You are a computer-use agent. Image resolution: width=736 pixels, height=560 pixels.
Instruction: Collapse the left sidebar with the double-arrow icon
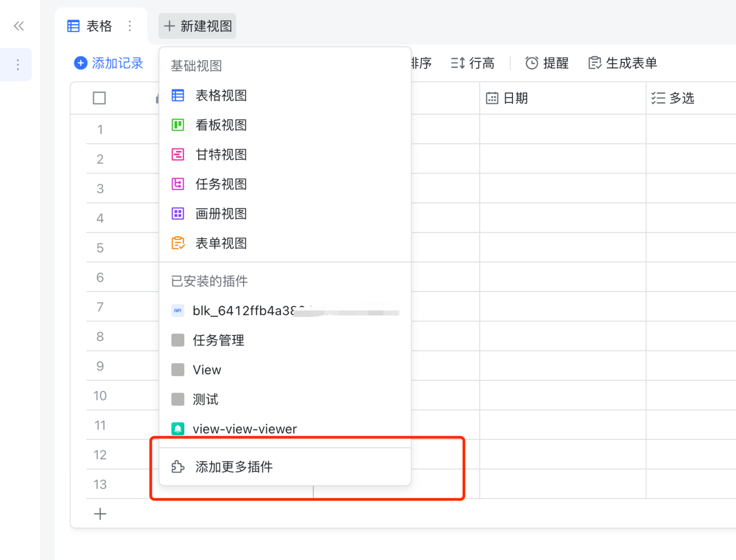pos(19,26)
